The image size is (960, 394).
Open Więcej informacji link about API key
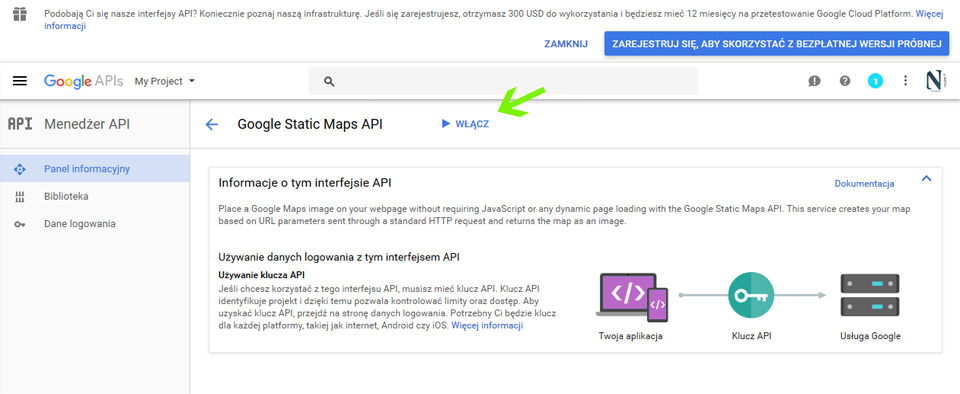tap(487, 325)
